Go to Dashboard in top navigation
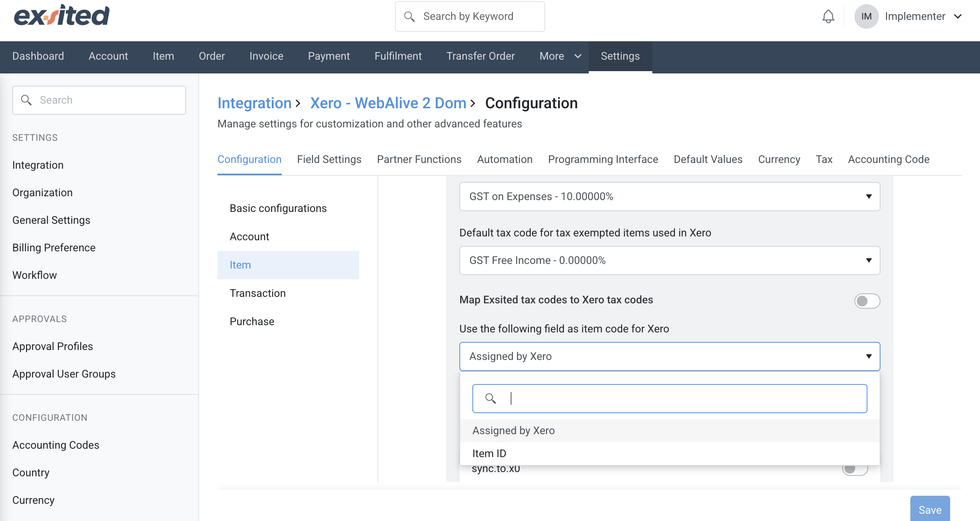980x521 pixels. coord(38,56)
